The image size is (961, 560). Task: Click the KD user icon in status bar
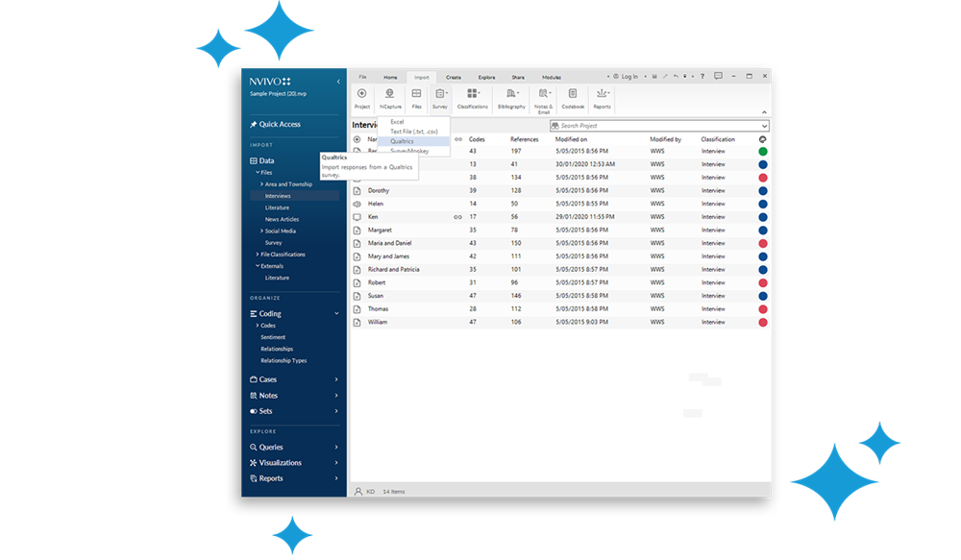pyautogui.click(x=358, y=492)
